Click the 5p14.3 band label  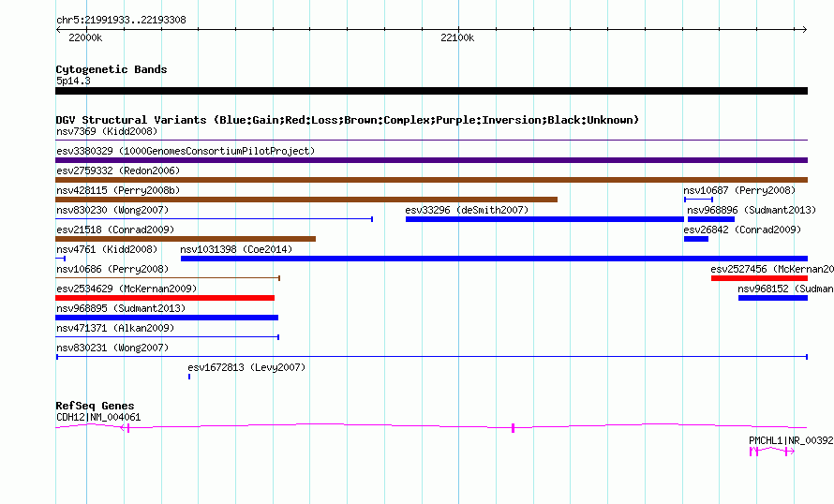tap(73, 81)
